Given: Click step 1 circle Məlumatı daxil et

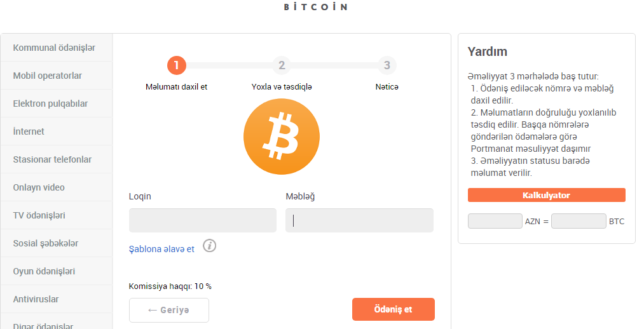Looking at the screenshot, I should tap(176, 65).
